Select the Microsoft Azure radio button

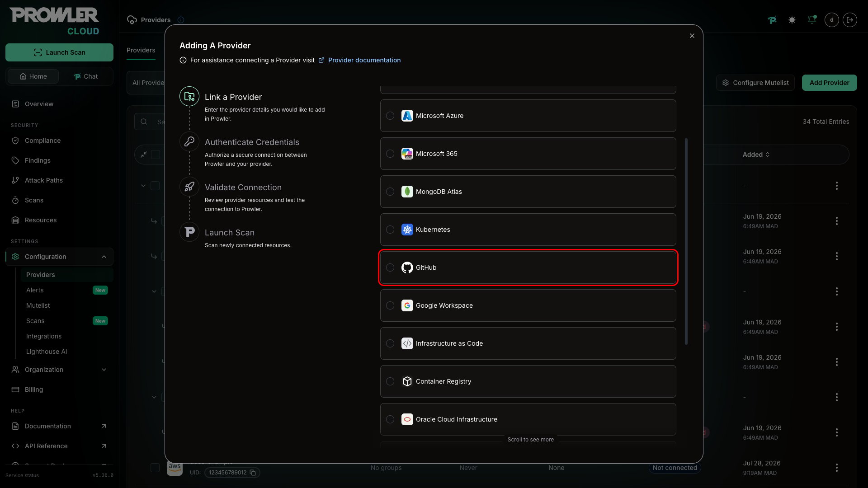[x=390, y=116]
